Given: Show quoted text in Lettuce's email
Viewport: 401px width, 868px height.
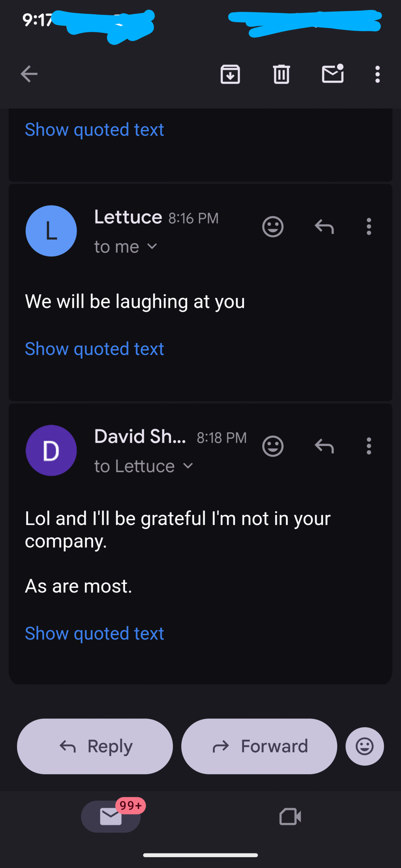Looking at the screenshot, I should pos(94,349).
